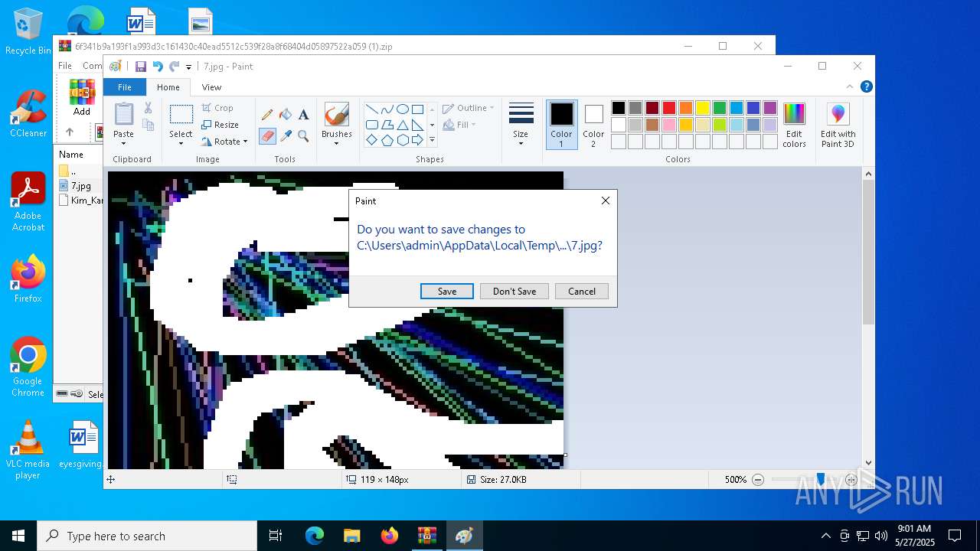The height and width of the screenshot is (551, 980).
Task: Select the Eraser tool
Action: click(x=267, y=135)
